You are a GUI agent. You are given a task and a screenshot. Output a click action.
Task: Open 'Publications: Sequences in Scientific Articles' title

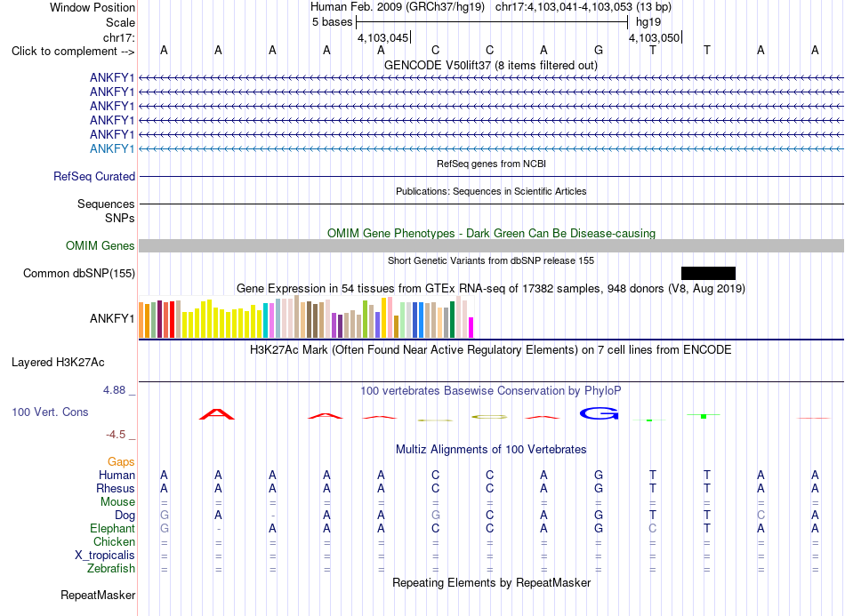[x=491, y=191]
